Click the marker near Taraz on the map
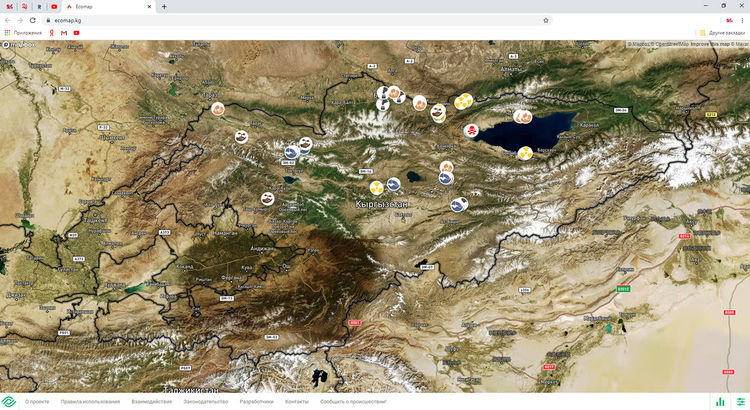Viewport: 750px width, 410px height. [216, 110]
